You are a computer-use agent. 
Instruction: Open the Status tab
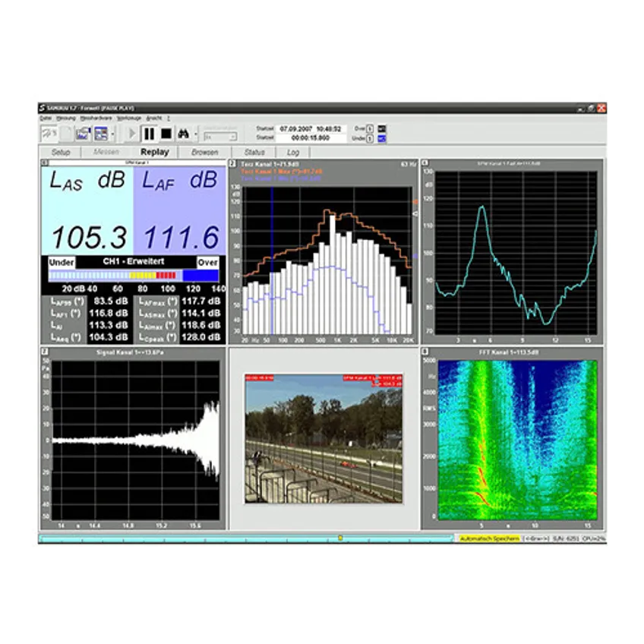pos(254,152)
